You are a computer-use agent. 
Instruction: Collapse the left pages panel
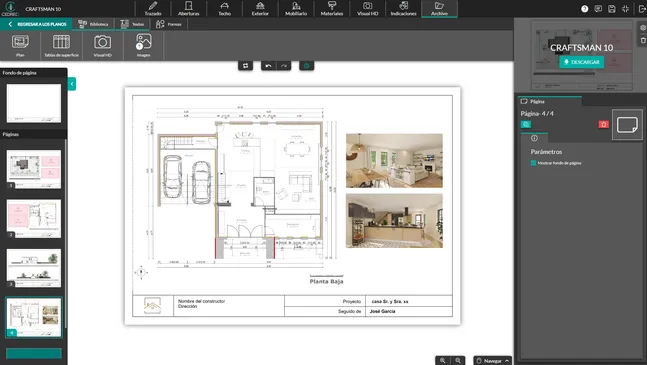click(72, 84)
